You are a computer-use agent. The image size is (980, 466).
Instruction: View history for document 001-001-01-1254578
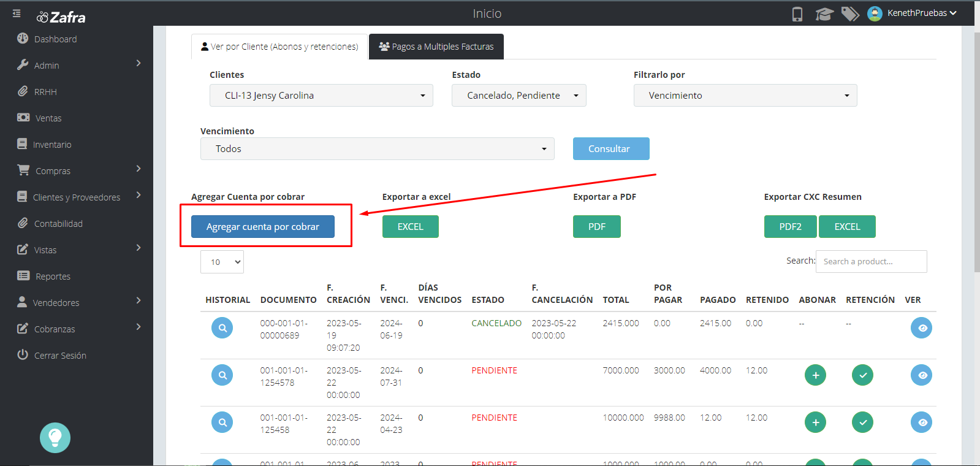click(222, 375)
